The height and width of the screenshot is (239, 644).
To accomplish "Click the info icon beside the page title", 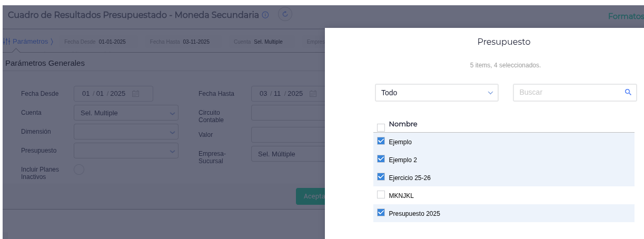I will click(x=265, y=15).
